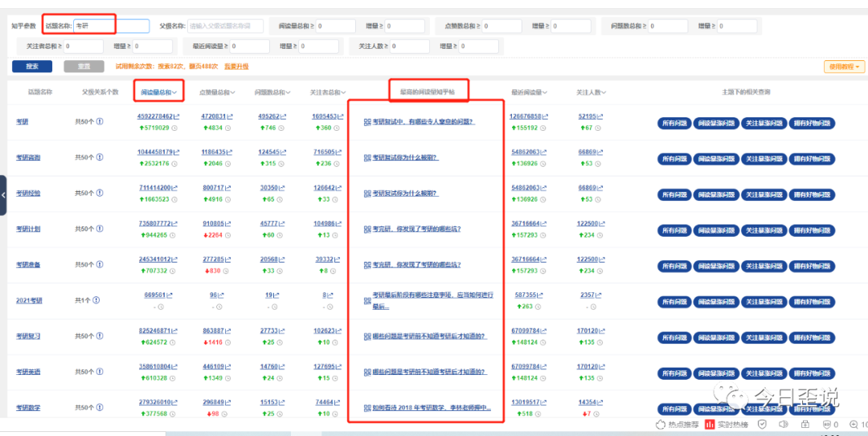Viewport: 868px width, 436px height.
Task: Open the trend chart icon beside 52195
Action: [x=601, y=116]
